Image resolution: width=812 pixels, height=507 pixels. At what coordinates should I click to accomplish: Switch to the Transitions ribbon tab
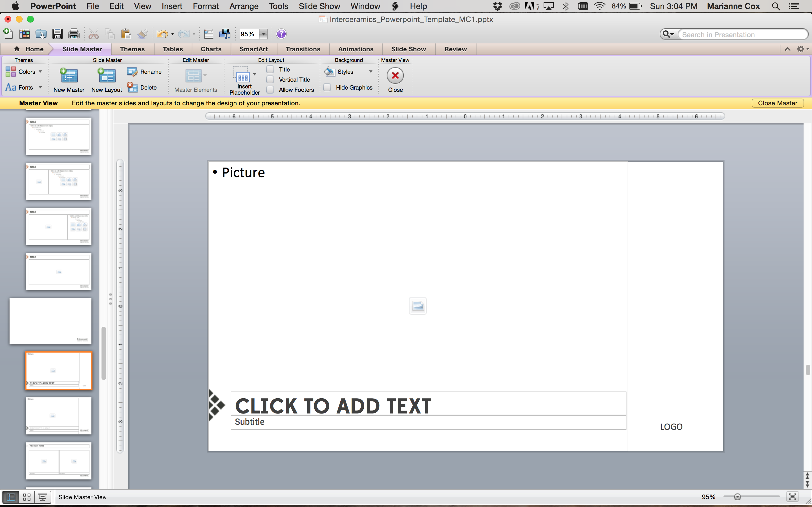click(303, 49)
